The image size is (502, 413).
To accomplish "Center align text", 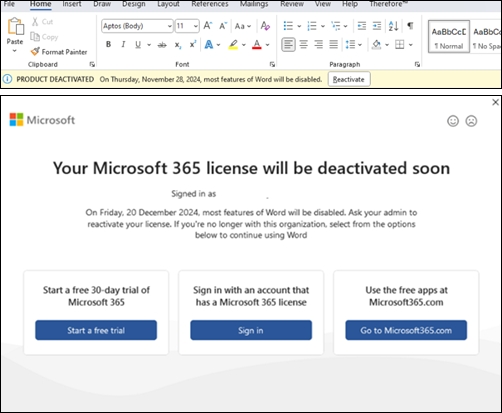I will (x=303, y=44).
